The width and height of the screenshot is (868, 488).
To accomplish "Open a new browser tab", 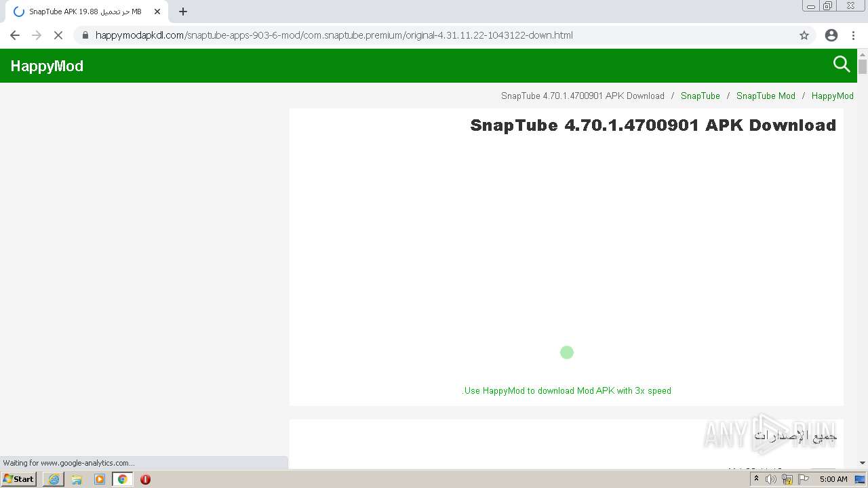I will coord(183,12).
